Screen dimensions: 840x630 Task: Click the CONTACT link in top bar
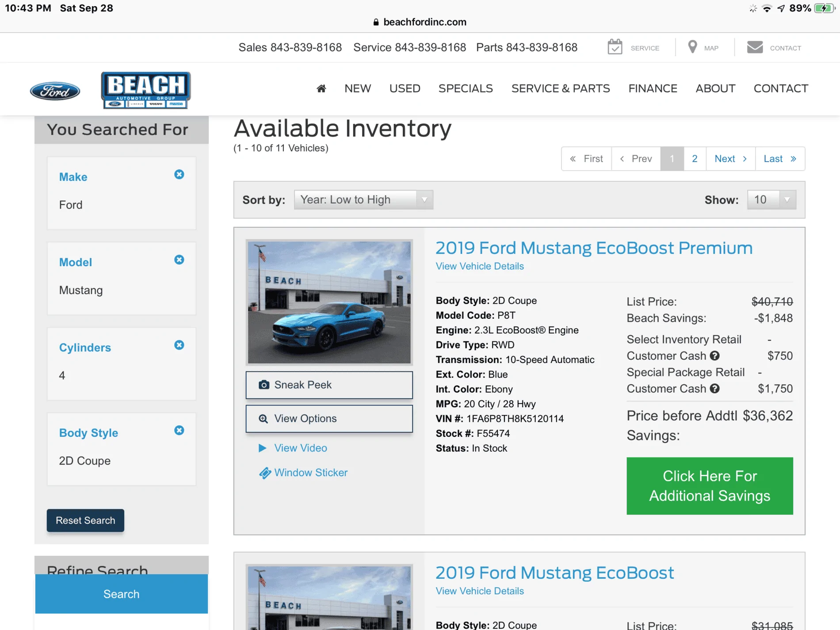[x=785, y=48]
